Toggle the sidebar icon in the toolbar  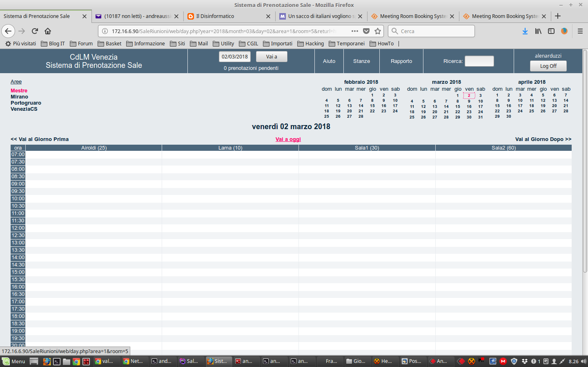click(551, 31)
